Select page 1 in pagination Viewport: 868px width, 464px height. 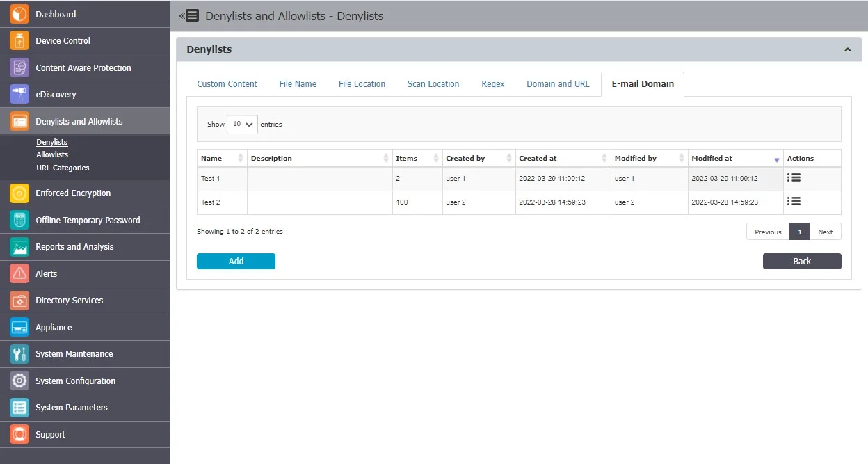point(800,232)
